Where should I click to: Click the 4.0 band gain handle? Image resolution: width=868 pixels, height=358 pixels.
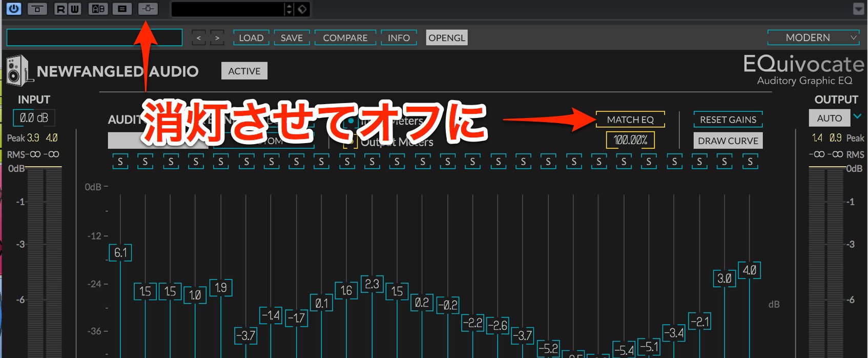(x=750, y=270)
